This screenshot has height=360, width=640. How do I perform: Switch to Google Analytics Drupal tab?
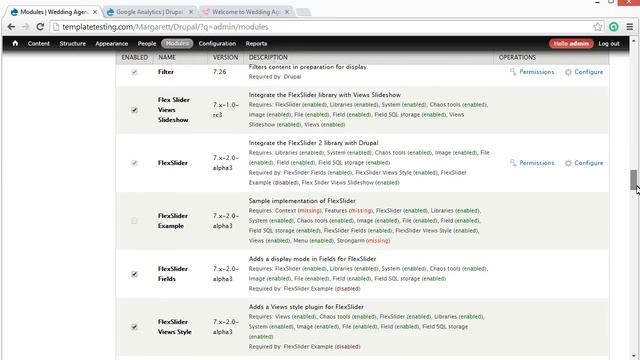[149, 12]
